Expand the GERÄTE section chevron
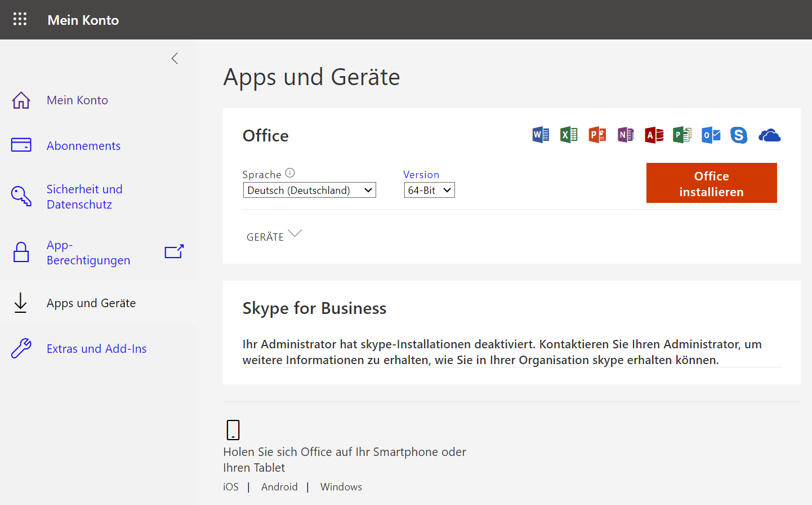The height and width of the screenshot is (505, 812). click(x=295, y=233)
